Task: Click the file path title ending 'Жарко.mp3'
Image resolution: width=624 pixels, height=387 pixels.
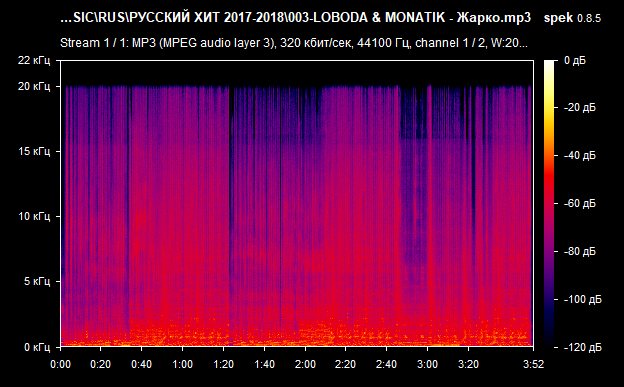Action: point(295,18)
